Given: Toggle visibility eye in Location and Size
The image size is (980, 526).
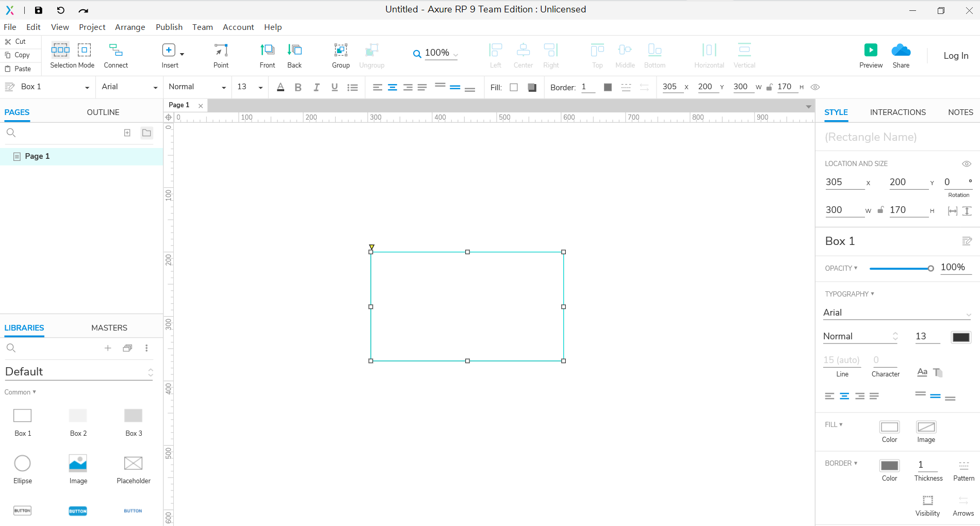Looking at the screenshot, I should 967,163.
